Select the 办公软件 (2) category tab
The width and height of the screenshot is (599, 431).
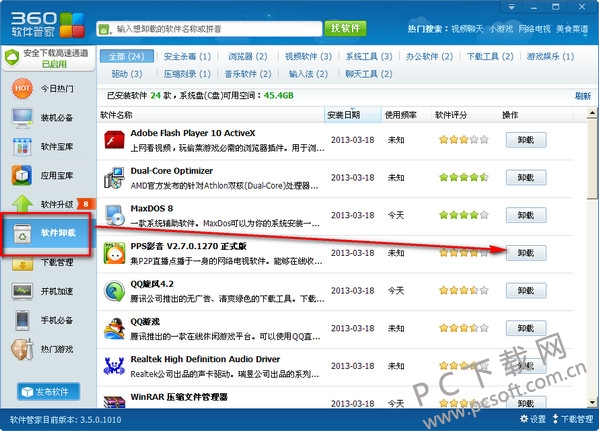pos(429,57)
